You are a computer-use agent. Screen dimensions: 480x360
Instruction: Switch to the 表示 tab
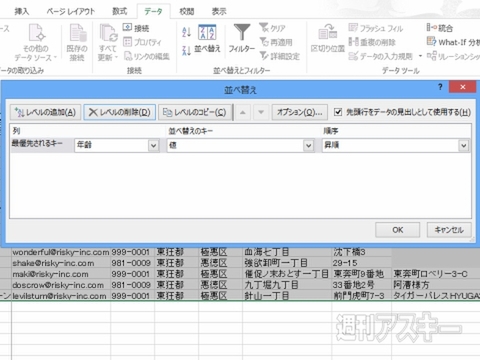219,11
